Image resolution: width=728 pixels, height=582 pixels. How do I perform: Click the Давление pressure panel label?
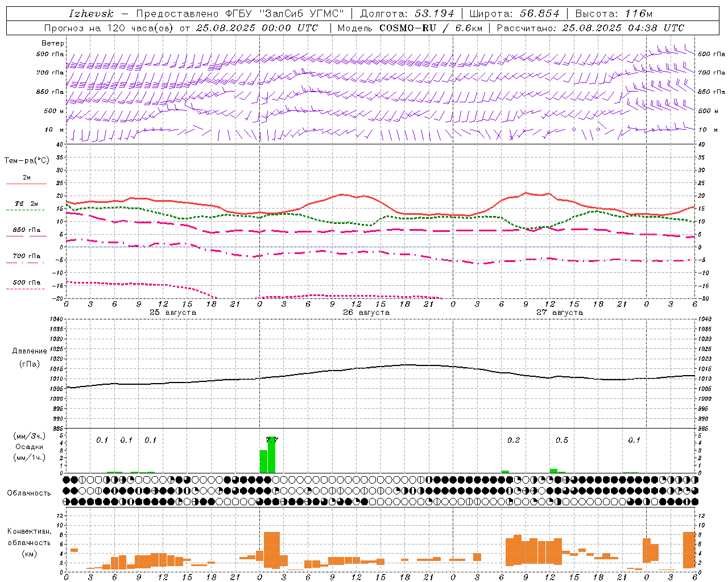[x=30, y=351]
